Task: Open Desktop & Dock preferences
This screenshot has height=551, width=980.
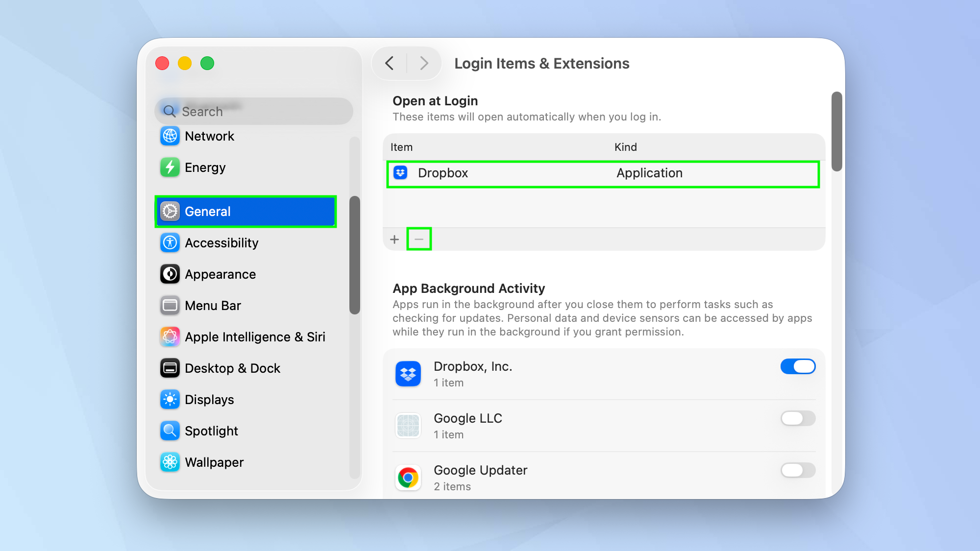Action: [232, 368]
